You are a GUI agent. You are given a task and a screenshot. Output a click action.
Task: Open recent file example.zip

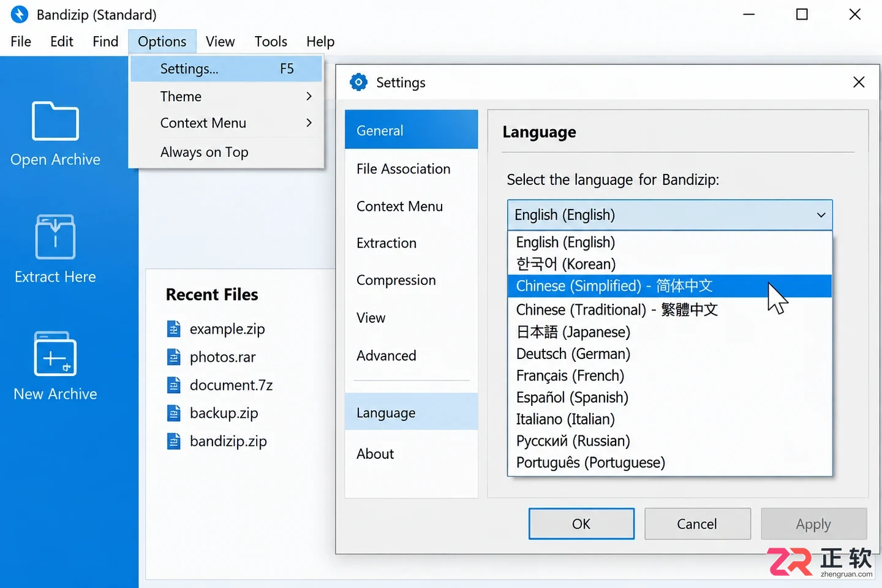(x=227, y=329)
